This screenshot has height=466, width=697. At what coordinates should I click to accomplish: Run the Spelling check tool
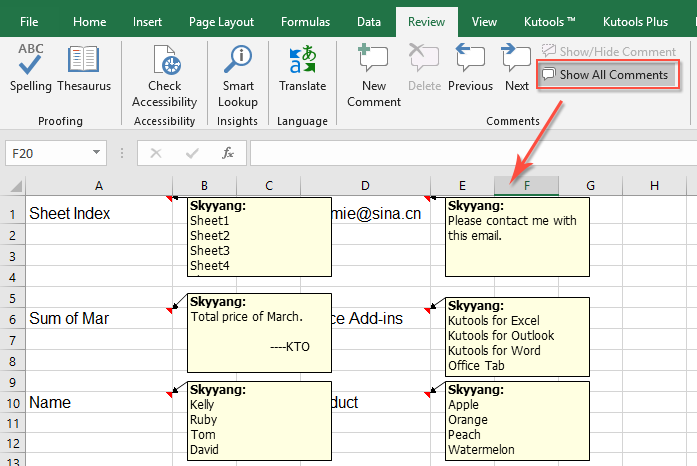30,68
